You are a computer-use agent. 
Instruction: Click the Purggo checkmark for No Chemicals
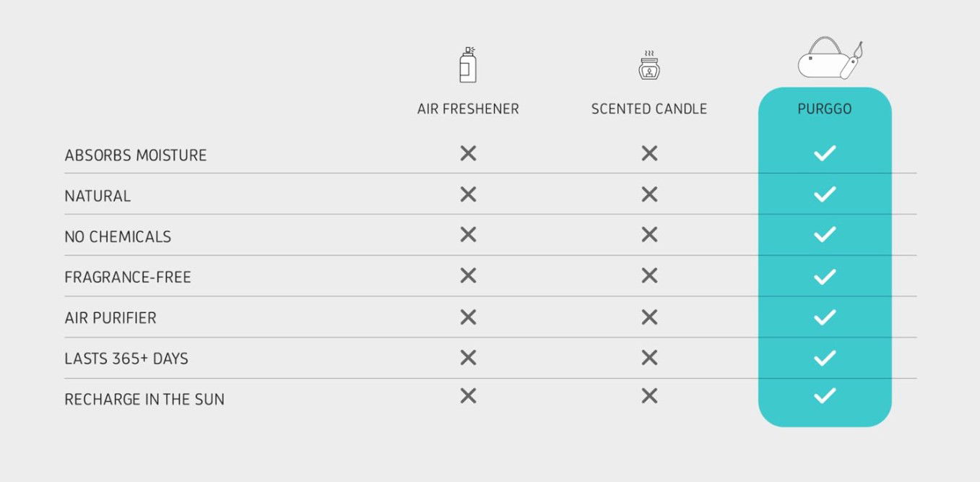tap(825, 235)
